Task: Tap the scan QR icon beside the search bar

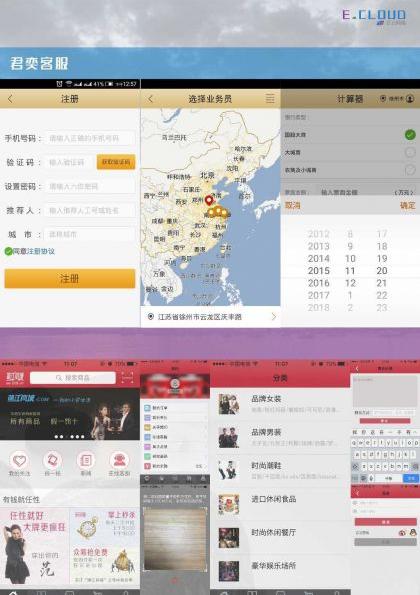Action: [x=127, y=378]
